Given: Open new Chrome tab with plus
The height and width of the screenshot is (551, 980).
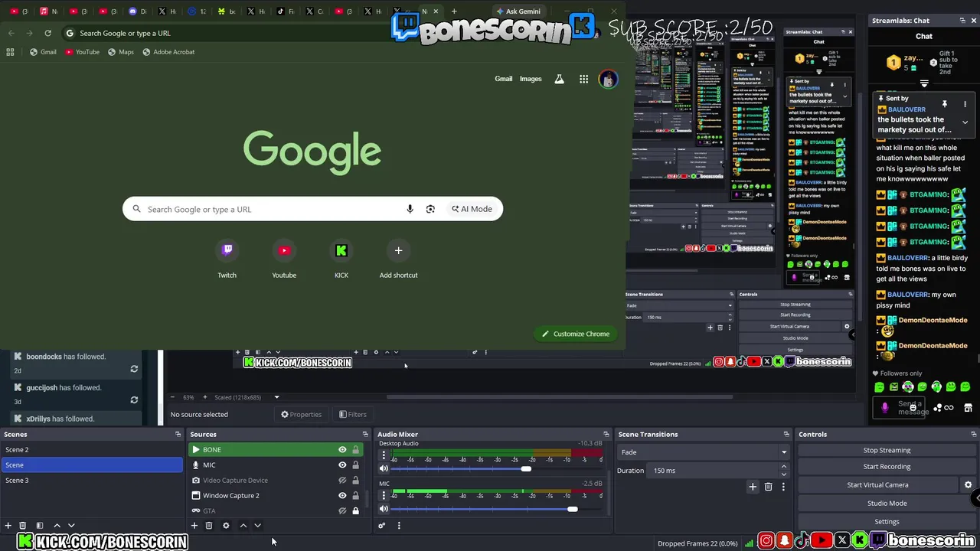Looking at the screenshot, I should [454, 11].
